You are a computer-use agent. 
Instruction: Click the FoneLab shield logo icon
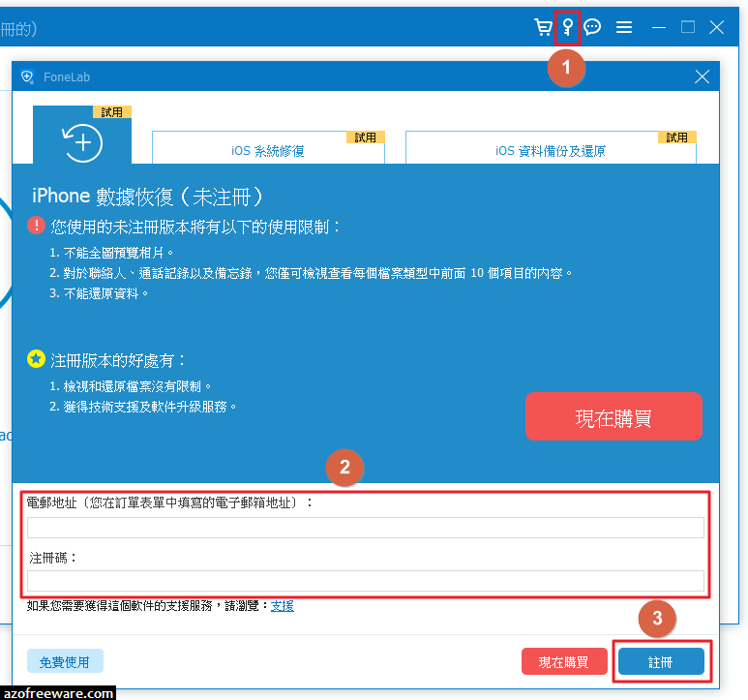27,76
